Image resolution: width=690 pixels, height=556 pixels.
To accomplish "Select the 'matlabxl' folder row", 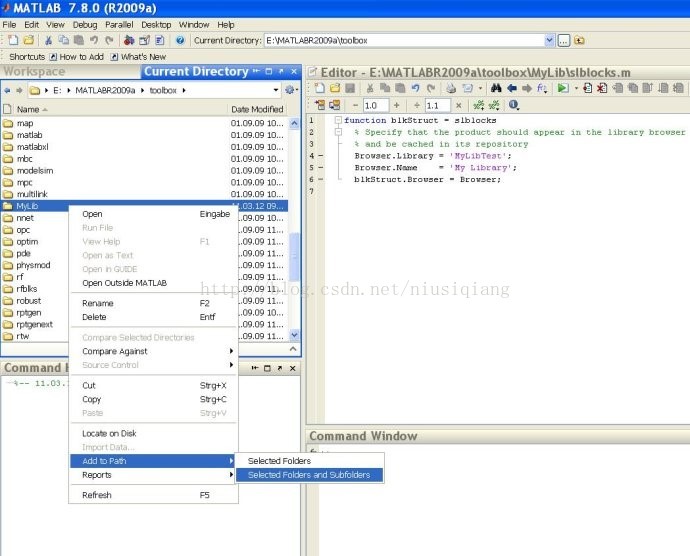I will point(145,147).
